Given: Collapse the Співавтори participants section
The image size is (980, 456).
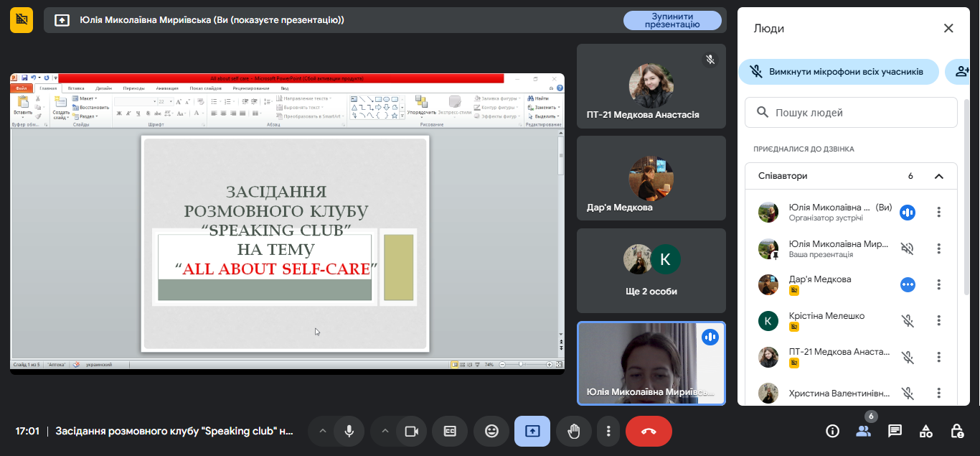Looking at the screenshot, I should [x=938, y=176].
